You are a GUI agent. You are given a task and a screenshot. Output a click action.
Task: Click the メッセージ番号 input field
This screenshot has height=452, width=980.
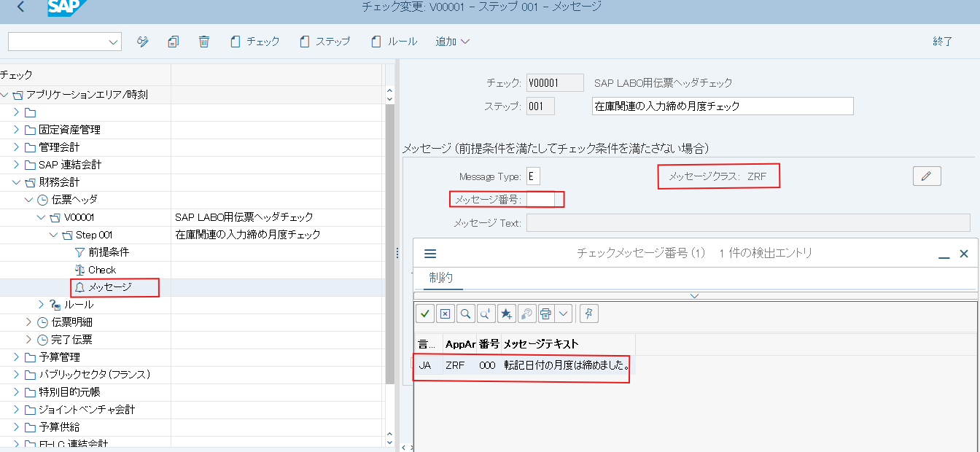pyautogui.click(x=540, y=199)
